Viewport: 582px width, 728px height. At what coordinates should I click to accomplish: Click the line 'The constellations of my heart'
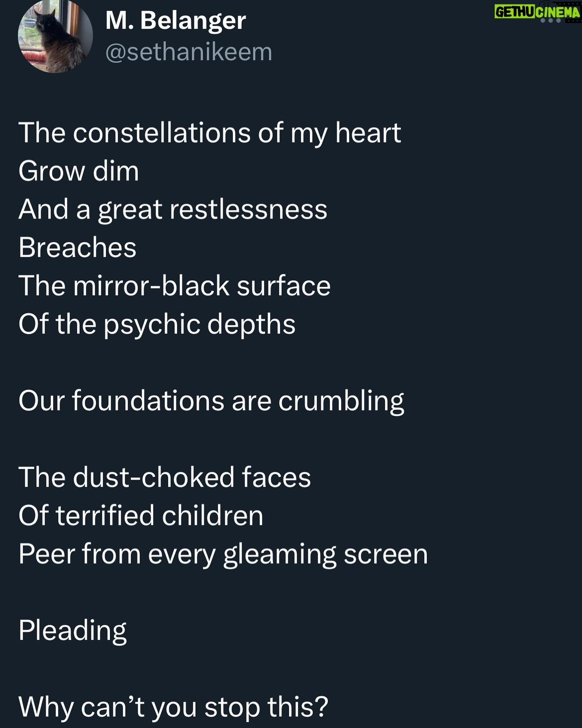tap(209, 133)
